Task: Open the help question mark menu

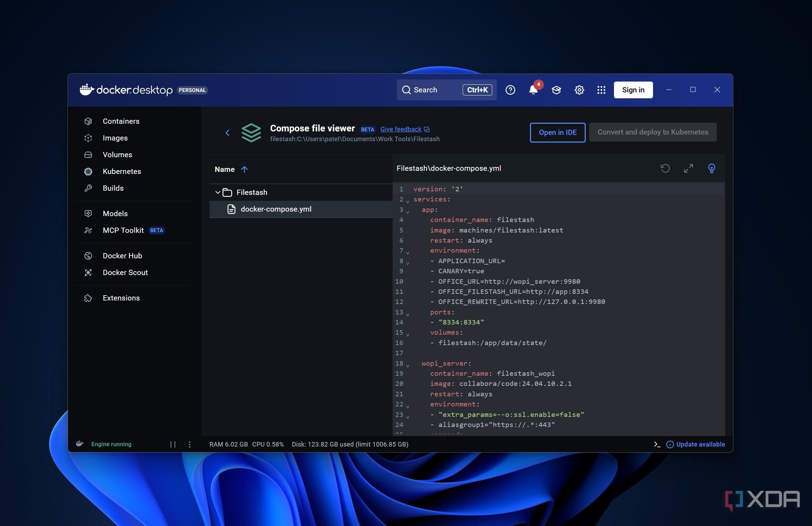Action: point(510,90)
